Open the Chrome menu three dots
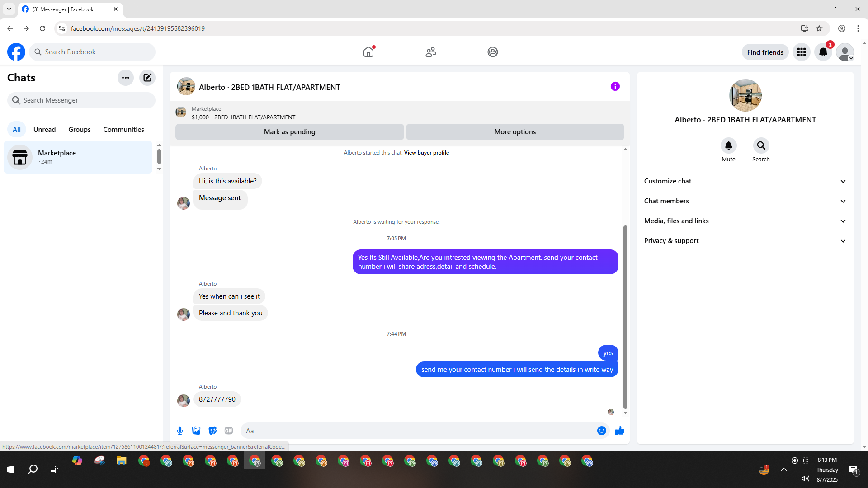Image resolution: width=868 pixels, height=488 pixels. (x=858, y=28)
